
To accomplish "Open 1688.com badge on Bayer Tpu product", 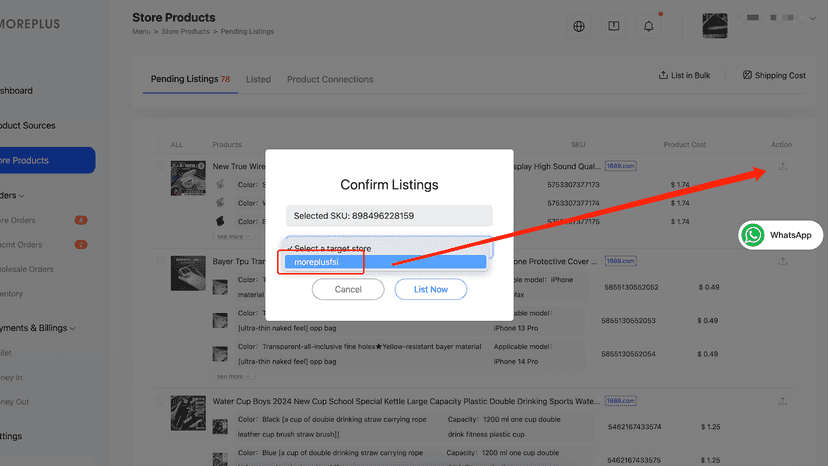I will tap(620, 261).
